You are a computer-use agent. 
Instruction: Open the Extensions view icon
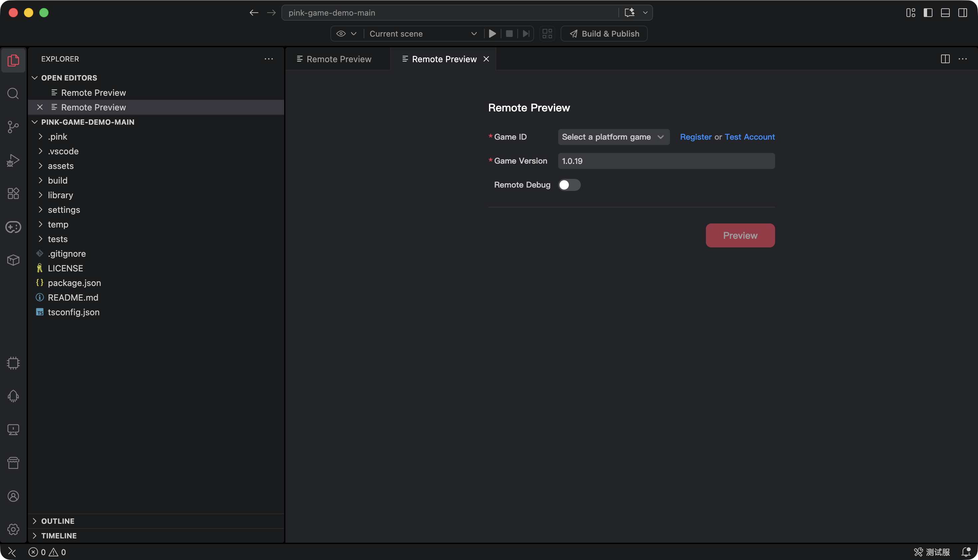pyautogui.click(x=13, y=194)
